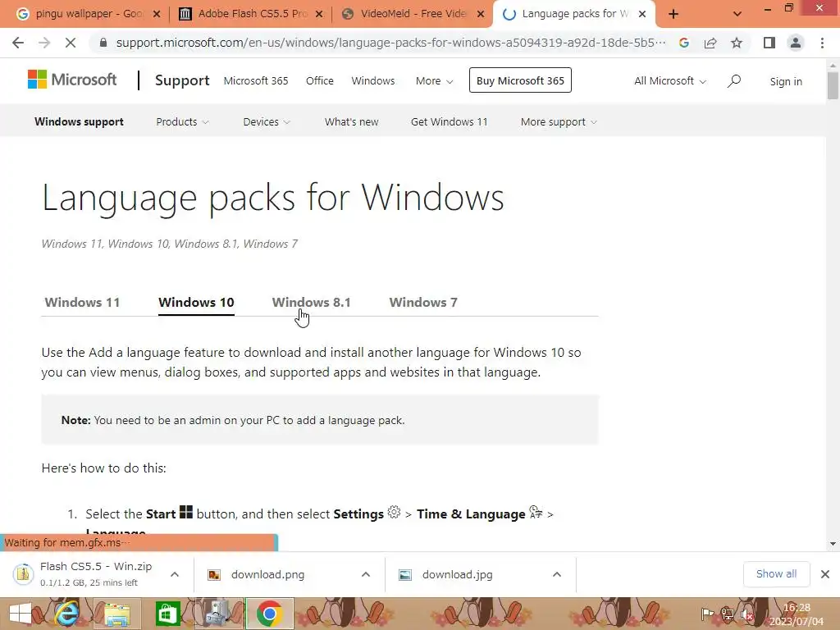840x630 pixels.
Task: Select the Windows 8.1 tab
Action: pyautogui.click(x=311, y=302)
